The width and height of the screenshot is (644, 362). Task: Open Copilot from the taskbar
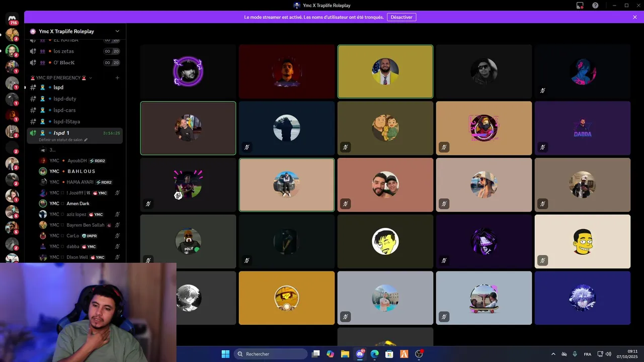[330, 354]
